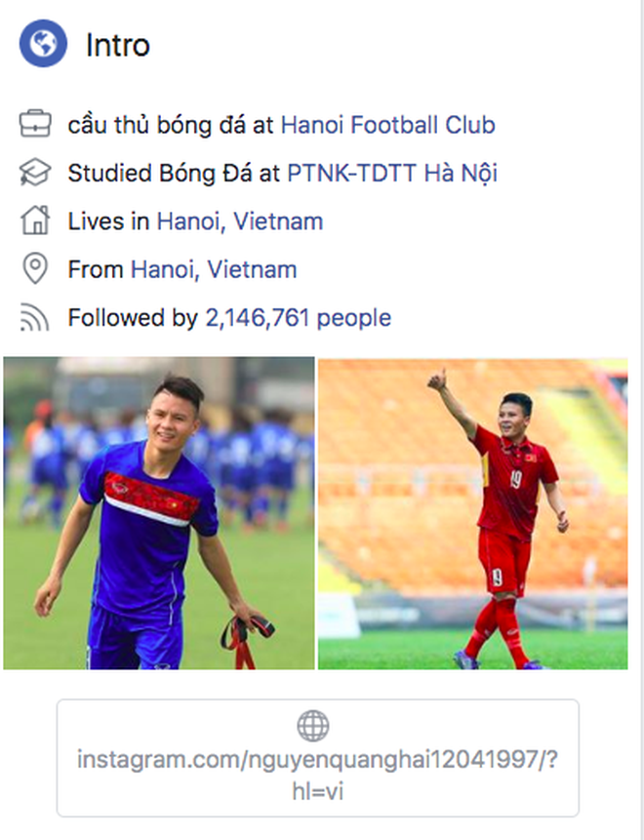Open the Hanoi Football Club page
Screen dimensions: 644x840
point(387,125)
